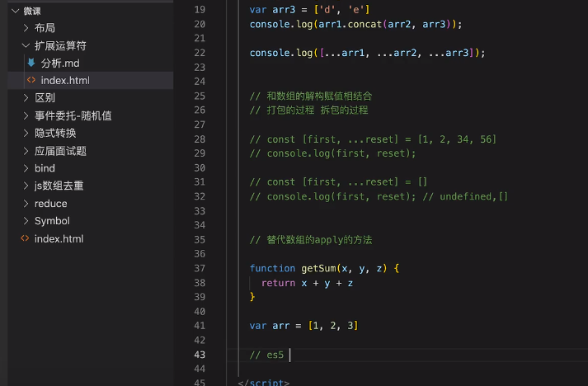
Task: Click line number 37 in the gutter
Action: (x=200, y=268)
